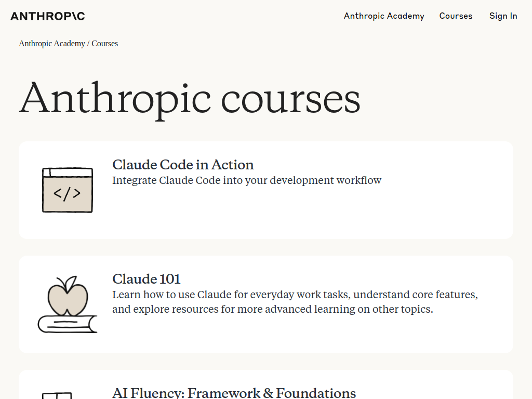Select the apple-on-book icon for Claude 101

click(x=67, y=304)
